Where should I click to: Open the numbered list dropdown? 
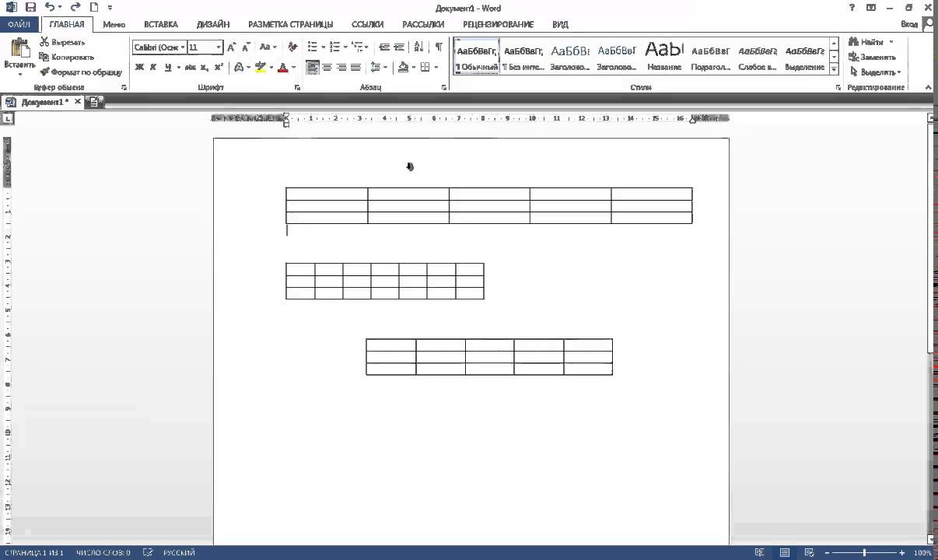pos(346,47)
